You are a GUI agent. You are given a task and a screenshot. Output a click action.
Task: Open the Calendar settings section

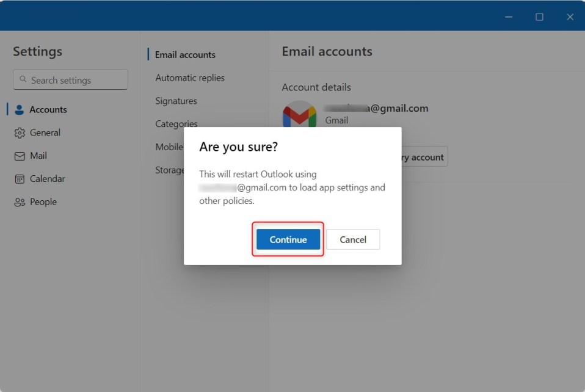pos(48,179)
